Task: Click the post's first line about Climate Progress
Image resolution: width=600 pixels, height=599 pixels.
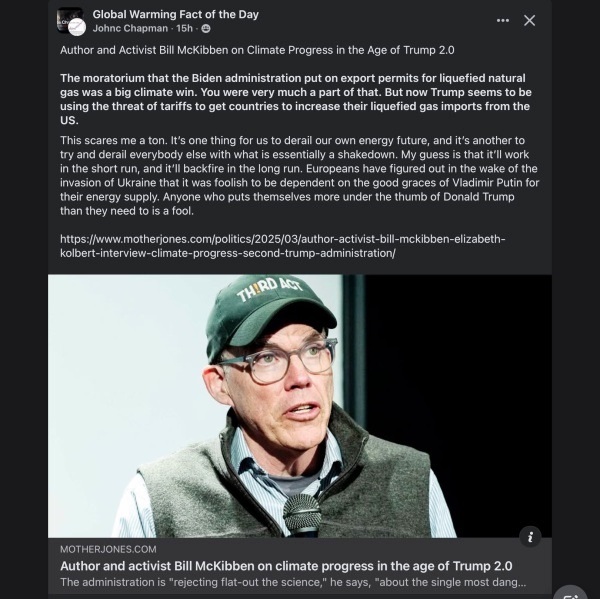Action: pos(252,50)
